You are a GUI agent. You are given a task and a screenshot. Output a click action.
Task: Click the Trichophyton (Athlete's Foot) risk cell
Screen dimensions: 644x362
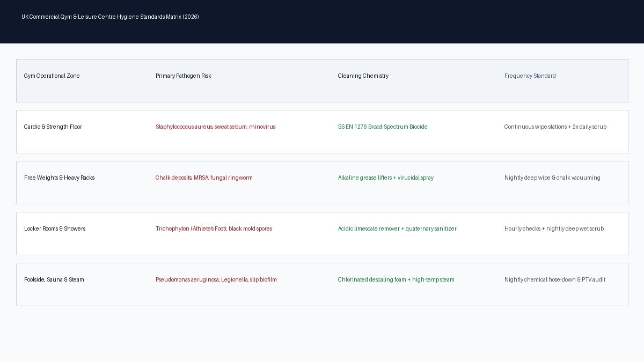(214, 229)
